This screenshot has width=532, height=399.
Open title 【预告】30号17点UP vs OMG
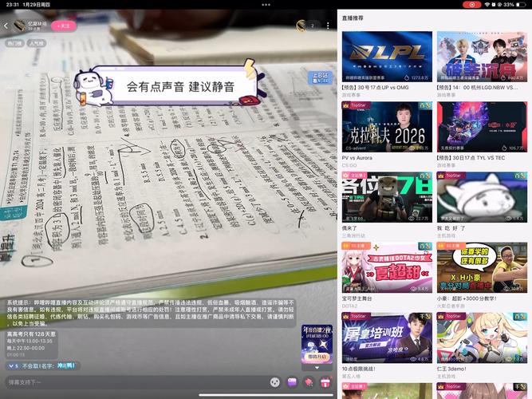pos(375,88)
